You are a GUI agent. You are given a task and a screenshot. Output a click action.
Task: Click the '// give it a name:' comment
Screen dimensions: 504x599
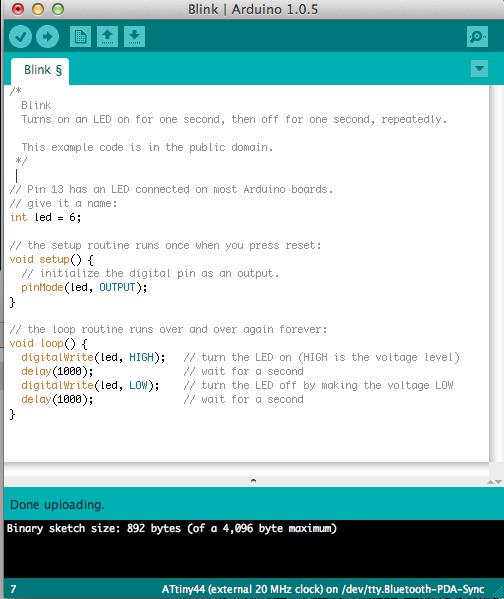tap(63, 204)
